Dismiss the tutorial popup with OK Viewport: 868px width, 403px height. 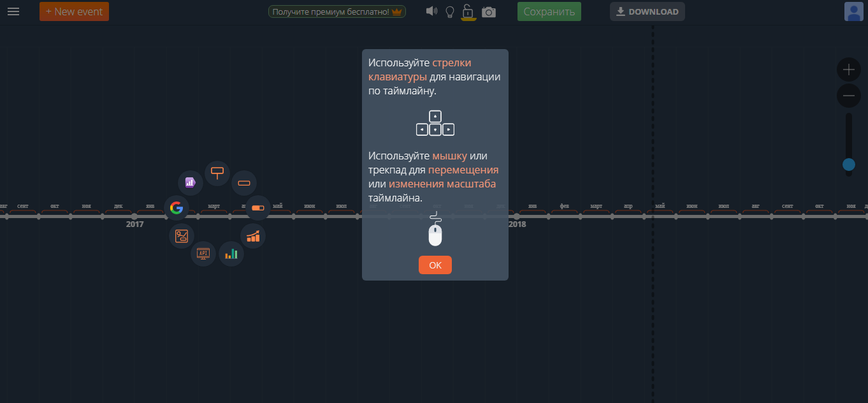point(435,265)
